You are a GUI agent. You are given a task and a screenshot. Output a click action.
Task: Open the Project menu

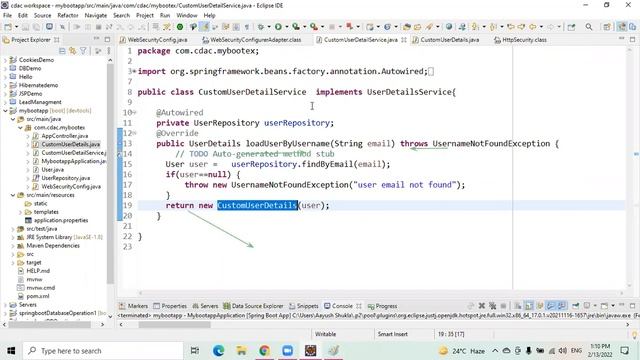144,16
